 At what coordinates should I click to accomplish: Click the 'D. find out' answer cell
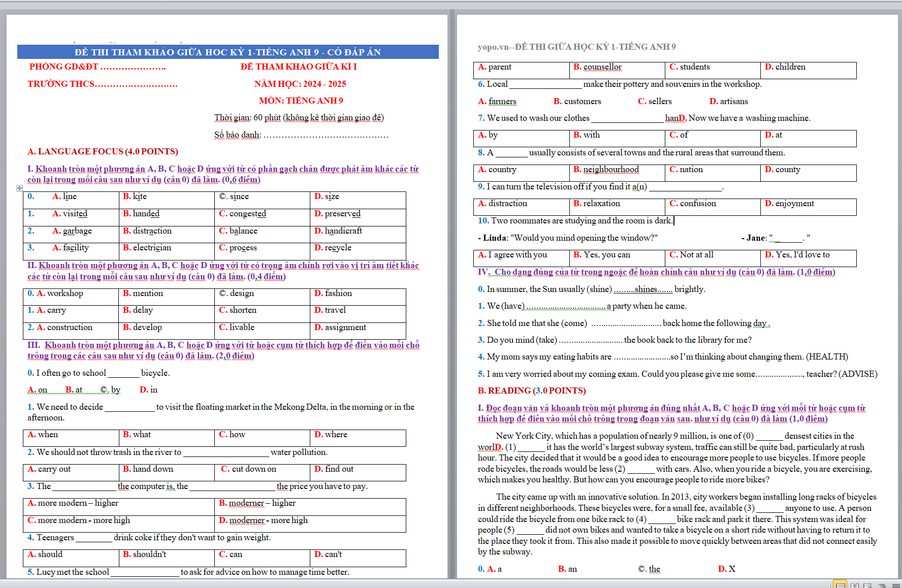pyautogui.click(x=358, y=473)
